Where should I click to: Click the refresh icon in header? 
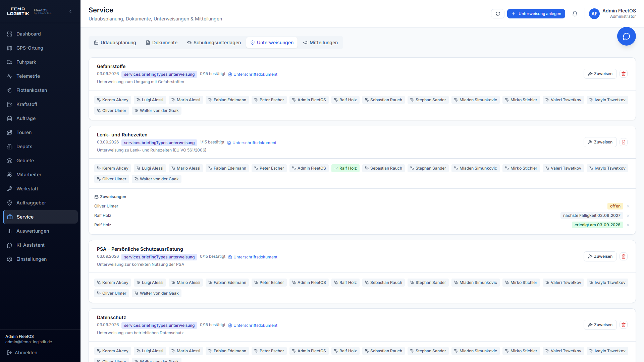click(x=498, y=14)
